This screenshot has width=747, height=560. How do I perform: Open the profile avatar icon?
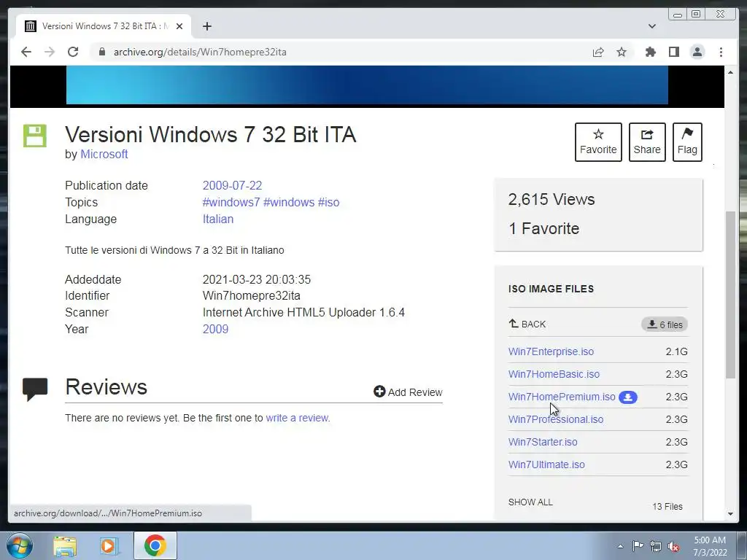(697, 52)
